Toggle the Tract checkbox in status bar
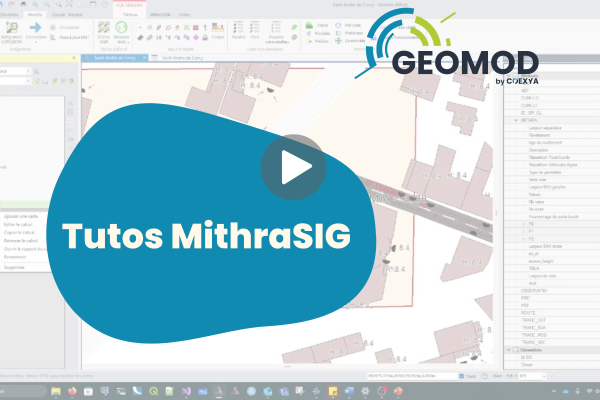Image resolution: width=600 pixels, height=400 pixels. [461, 376]
